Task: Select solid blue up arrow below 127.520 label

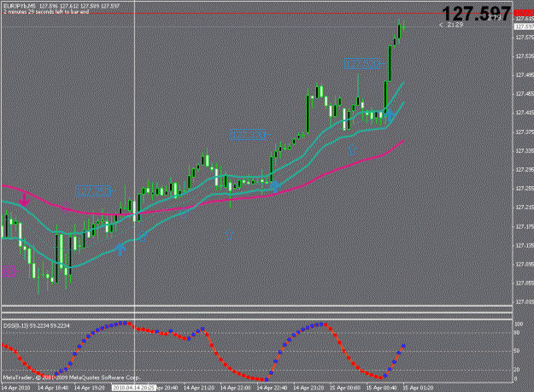Action: click(390, 116)
